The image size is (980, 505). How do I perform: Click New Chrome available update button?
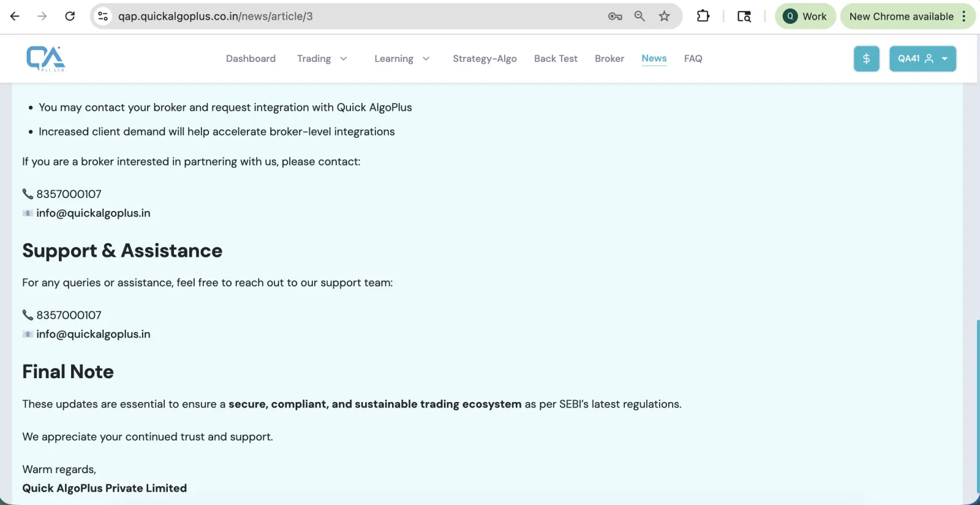[901, 17]
